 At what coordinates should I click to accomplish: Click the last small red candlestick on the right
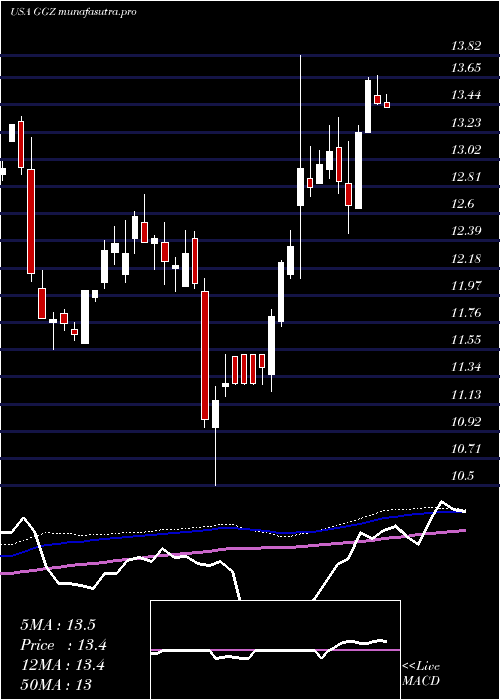(x=387, y=104)
